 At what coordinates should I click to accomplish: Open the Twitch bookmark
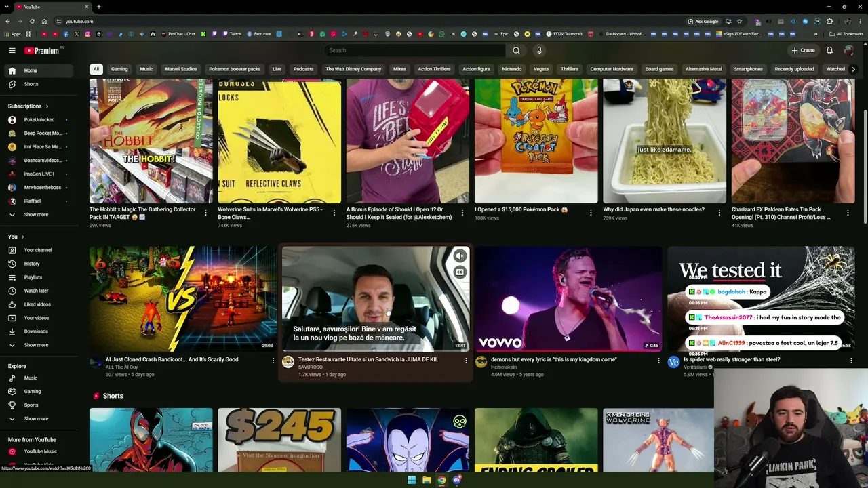click(231, 34)
